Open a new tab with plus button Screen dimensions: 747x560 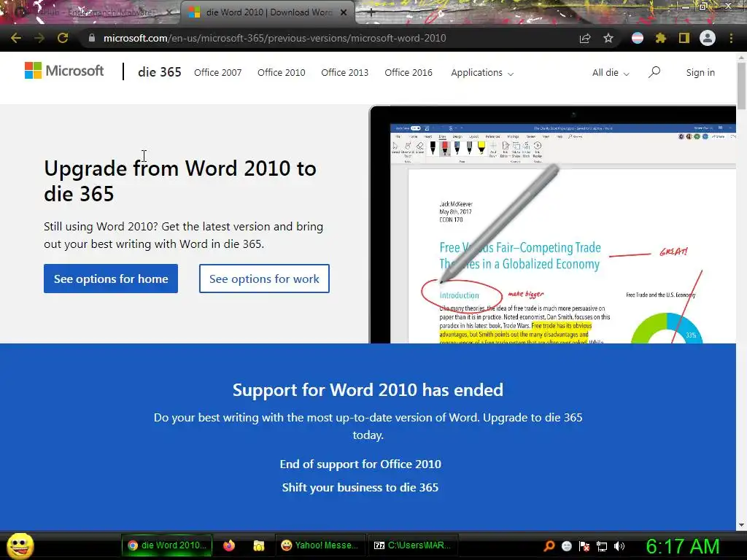tap(371, 12)
